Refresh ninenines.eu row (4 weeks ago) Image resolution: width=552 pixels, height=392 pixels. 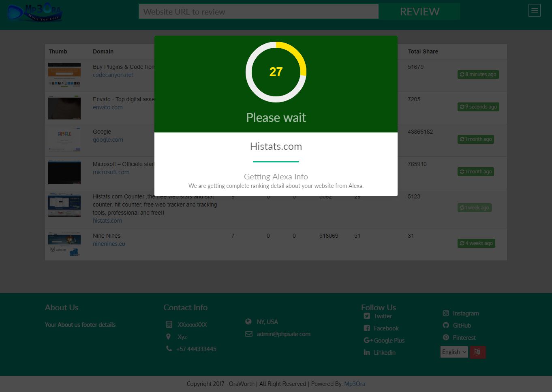(x=476, y=243)
